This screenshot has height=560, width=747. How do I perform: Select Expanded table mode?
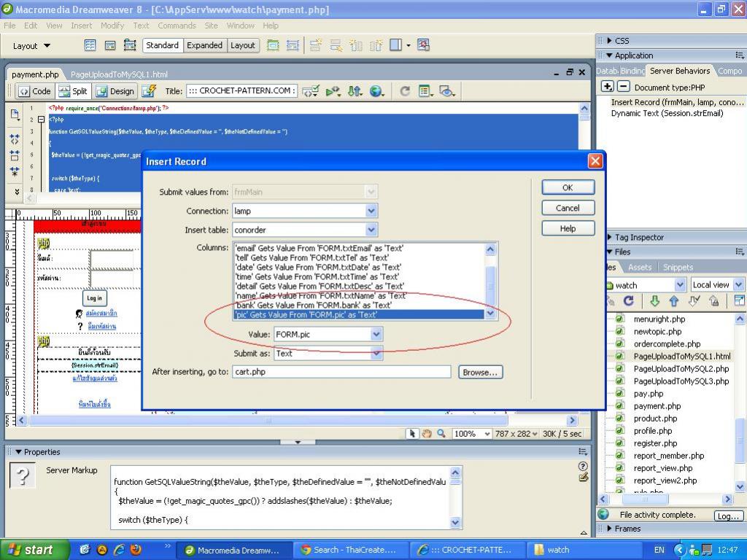[x=204, y=45]
